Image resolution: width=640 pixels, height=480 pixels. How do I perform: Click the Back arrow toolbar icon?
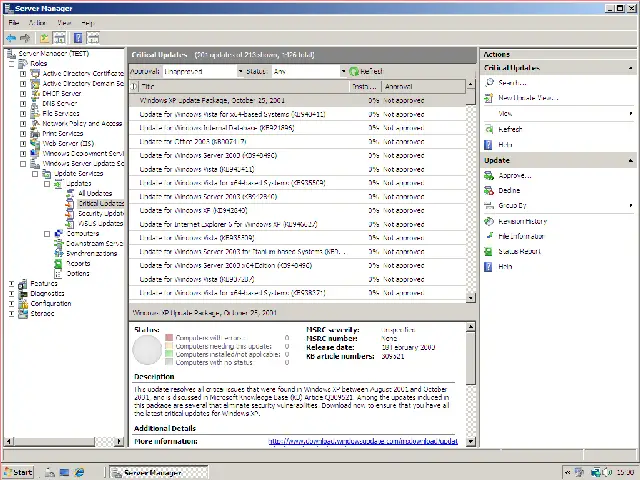(x=11, y=38)
